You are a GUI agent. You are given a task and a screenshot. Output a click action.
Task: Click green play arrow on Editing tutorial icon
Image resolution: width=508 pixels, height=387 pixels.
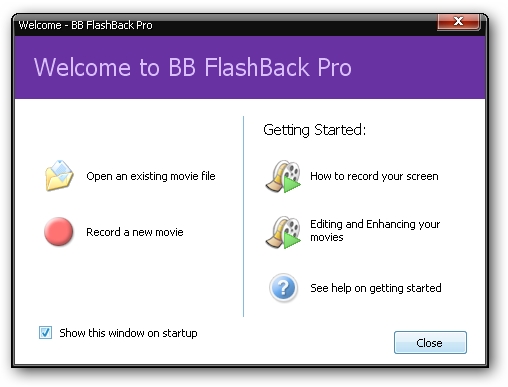tap(292, 241)
